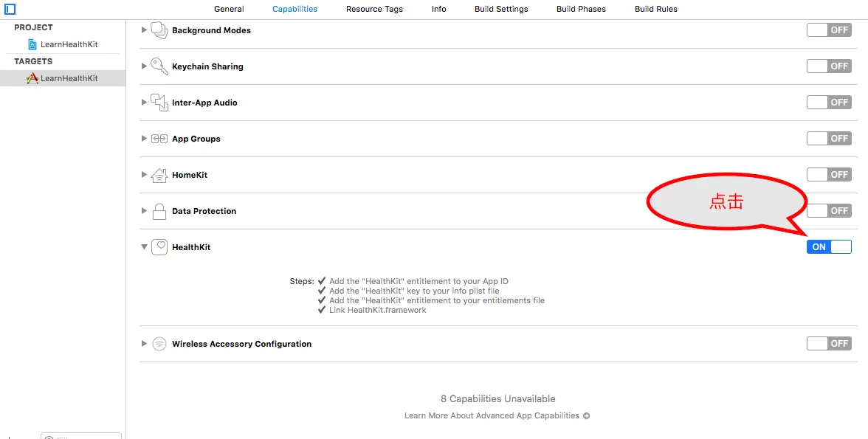This screenshot has height=439, width=868.
Task: Click the Keychain Sharing key icon
Action: 159,66
